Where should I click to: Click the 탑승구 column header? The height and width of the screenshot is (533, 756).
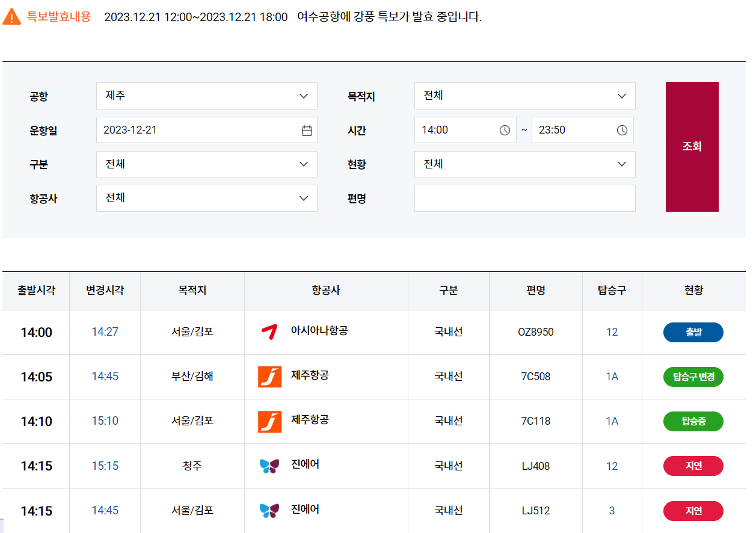coord(612,291)
